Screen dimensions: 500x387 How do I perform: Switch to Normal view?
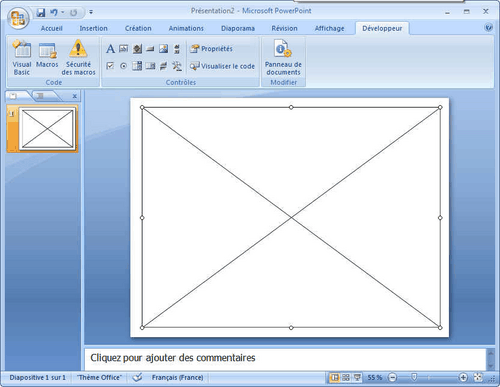click(335, 377)
